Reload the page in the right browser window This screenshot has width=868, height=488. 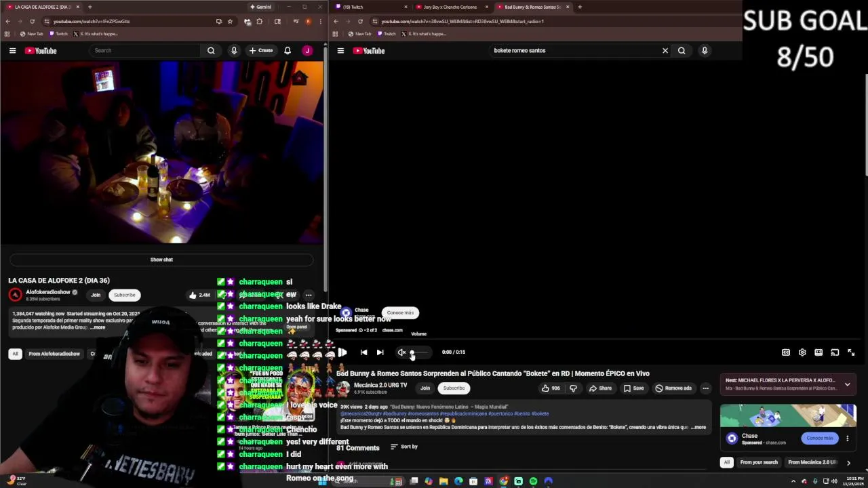(x=360, y=21)
